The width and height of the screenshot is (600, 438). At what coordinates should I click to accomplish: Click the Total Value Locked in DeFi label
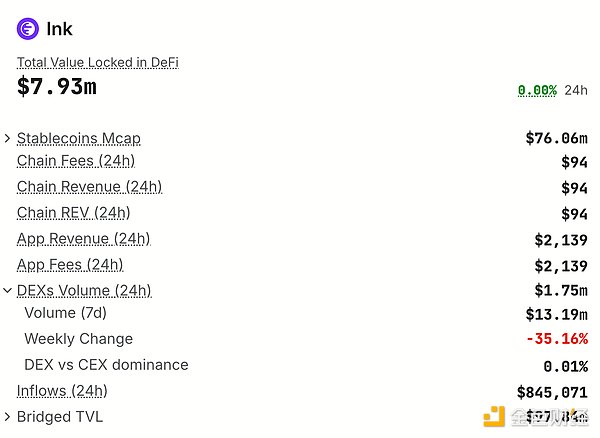97,62
